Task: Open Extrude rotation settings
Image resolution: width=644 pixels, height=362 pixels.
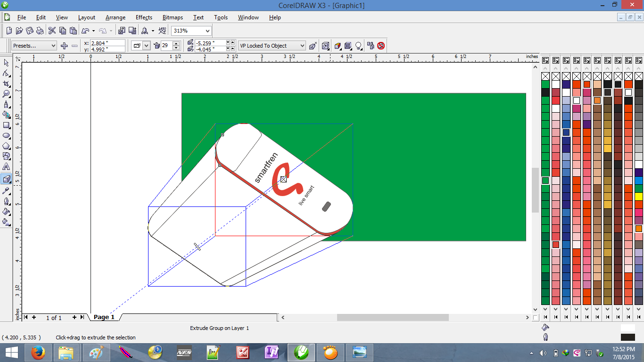Action: click(326, 46)
